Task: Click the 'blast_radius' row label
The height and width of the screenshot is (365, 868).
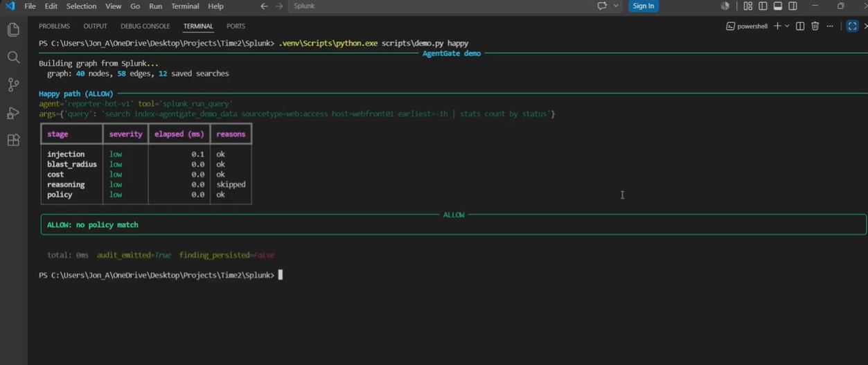Action: [x=72, y=165]
